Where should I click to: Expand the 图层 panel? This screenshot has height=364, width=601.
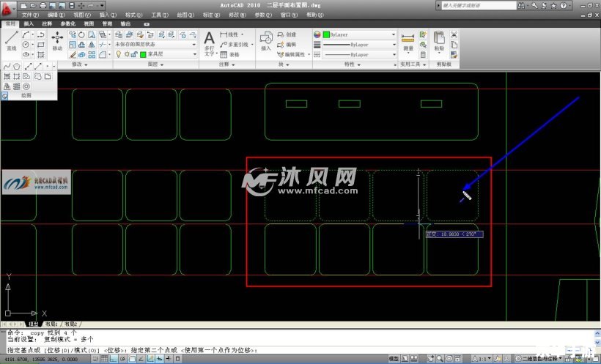[x=155, y=64]
